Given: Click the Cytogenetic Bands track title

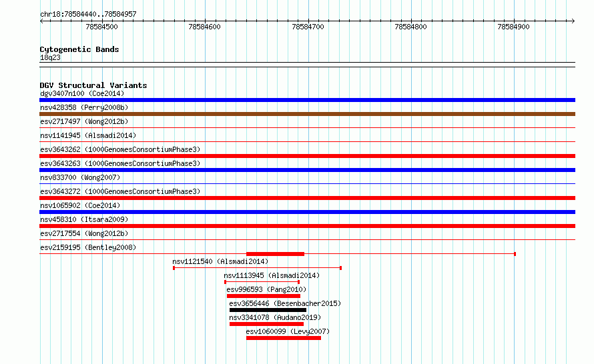Looking at the screenshot, I should tap(79, 49).
